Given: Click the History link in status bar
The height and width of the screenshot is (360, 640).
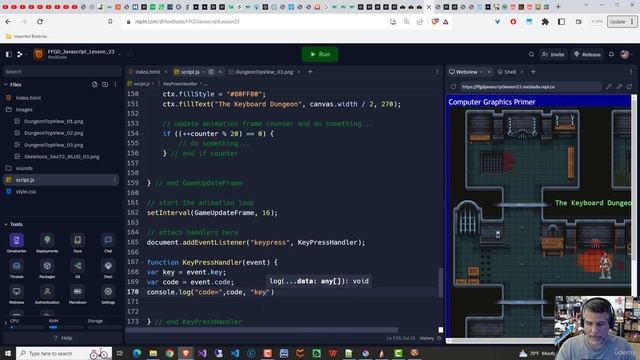Looking at the screenshot, I should 427,338.
